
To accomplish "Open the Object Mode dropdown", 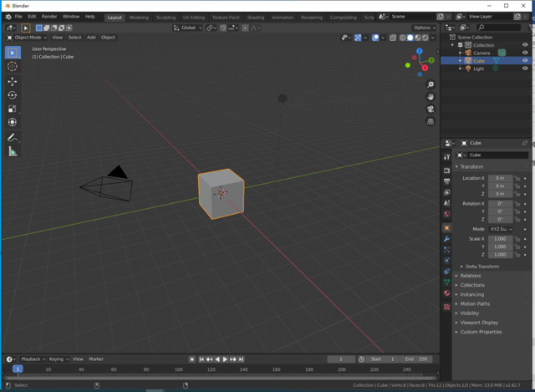I will pyautogui.click(x=28, y=38).
